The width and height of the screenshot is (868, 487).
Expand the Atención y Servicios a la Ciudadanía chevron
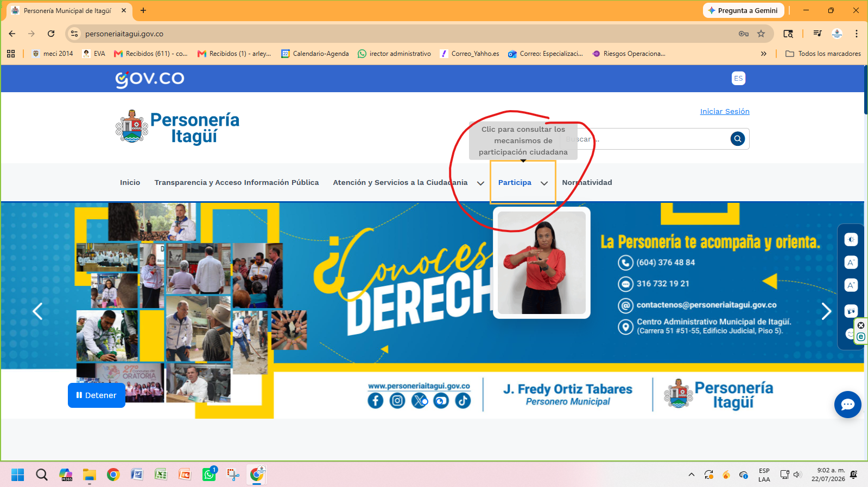tap(480, 183)
